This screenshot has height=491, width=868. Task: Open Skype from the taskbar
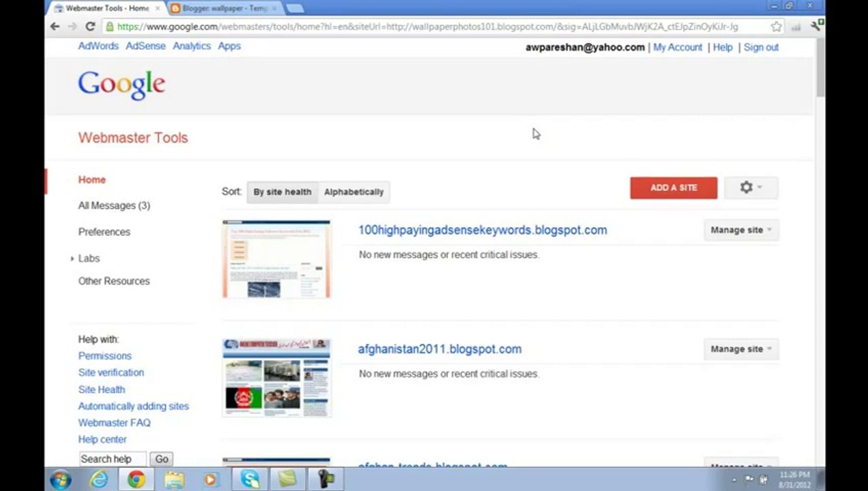click(250, 479)
